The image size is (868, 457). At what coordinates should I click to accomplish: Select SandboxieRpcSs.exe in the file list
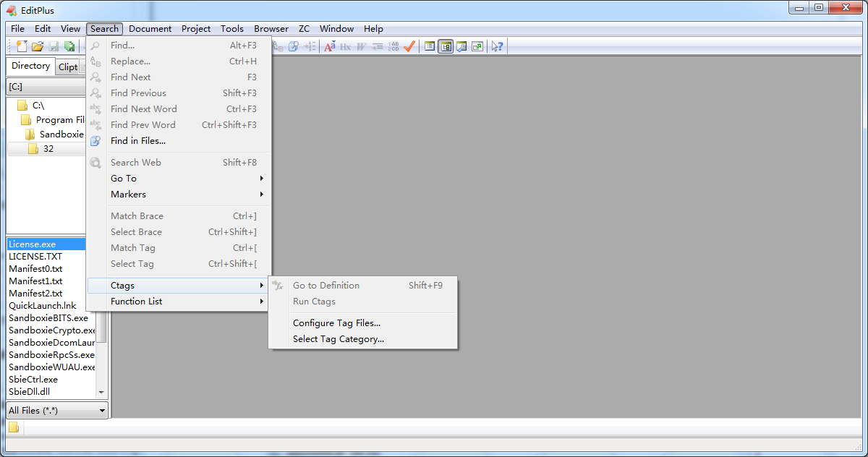click(x=51, y=355)
